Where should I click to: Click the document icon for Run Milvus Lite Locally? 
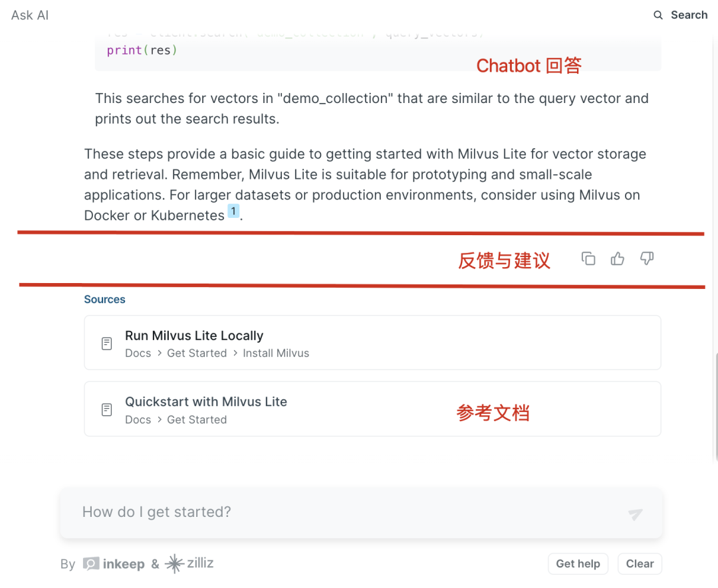tap(106, 343)
